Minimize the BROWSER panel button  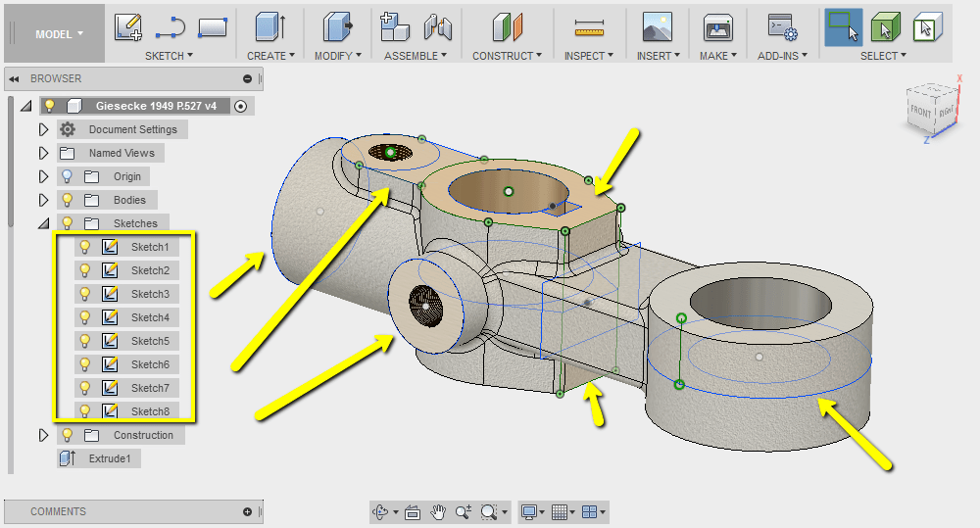coord(248,78)
